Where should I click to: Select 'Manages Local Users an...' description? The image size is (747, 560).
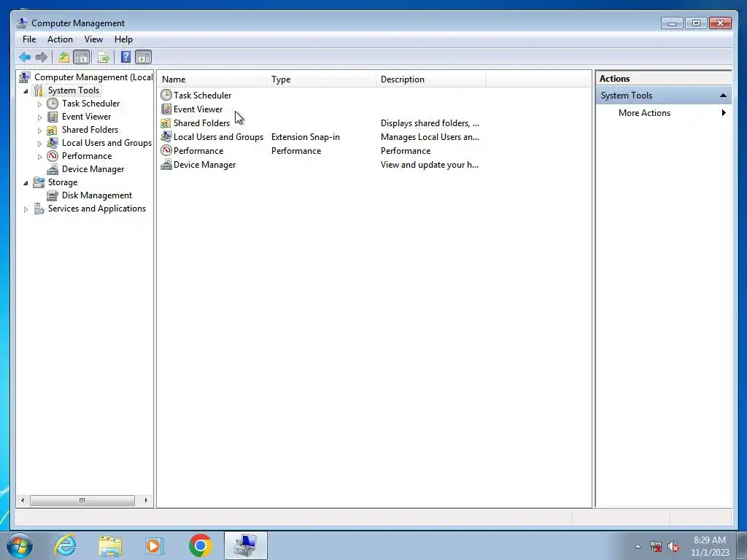(x=430, y=137)
